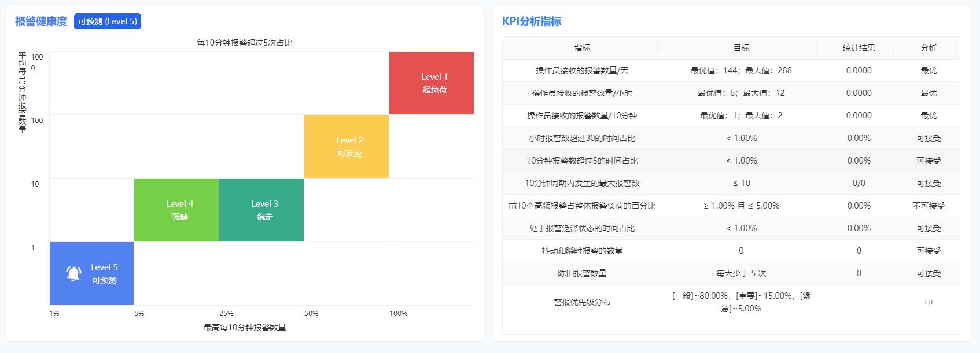Select the 抖动和瞬时报警的数量 row
The height and width of the screenshot is (353, 980).
click(x=582, y=251)
